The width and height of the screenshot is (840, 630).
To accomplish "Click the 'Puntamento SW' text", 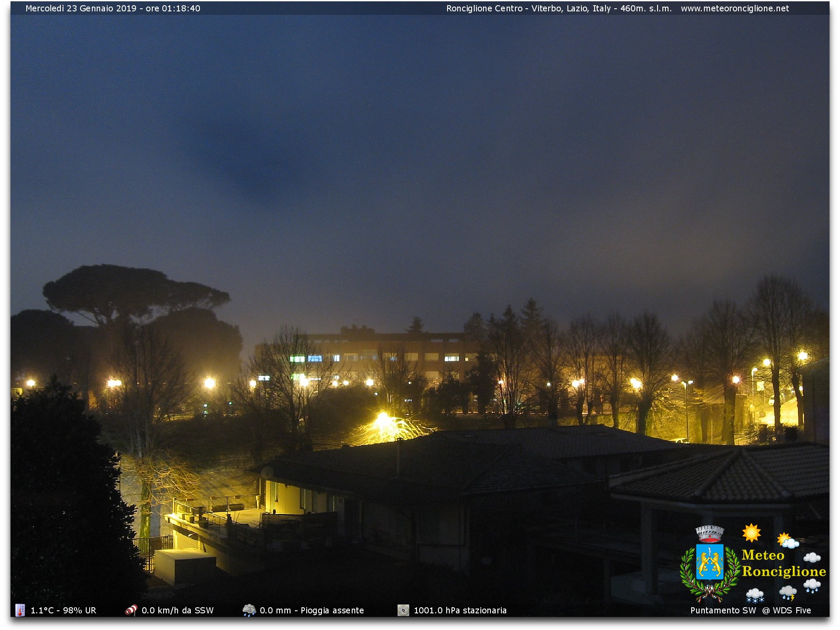I will [x=723, y=610].
